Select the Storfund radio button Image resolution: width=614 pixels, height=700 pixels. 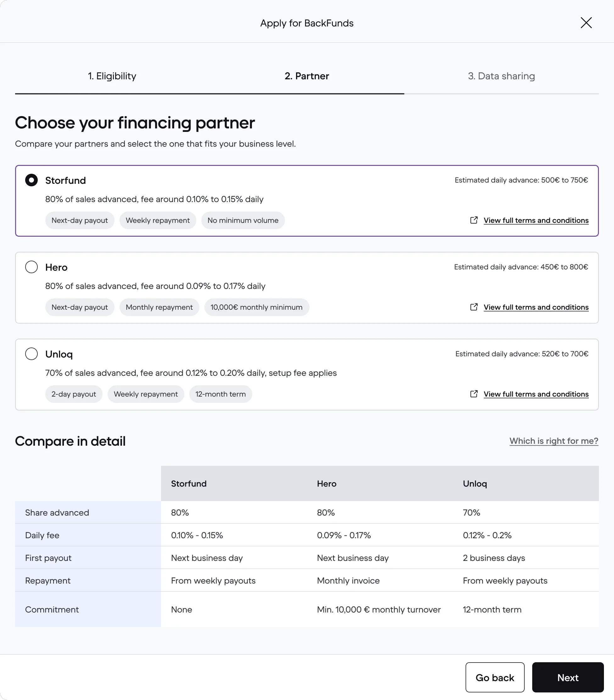point(31,180)
